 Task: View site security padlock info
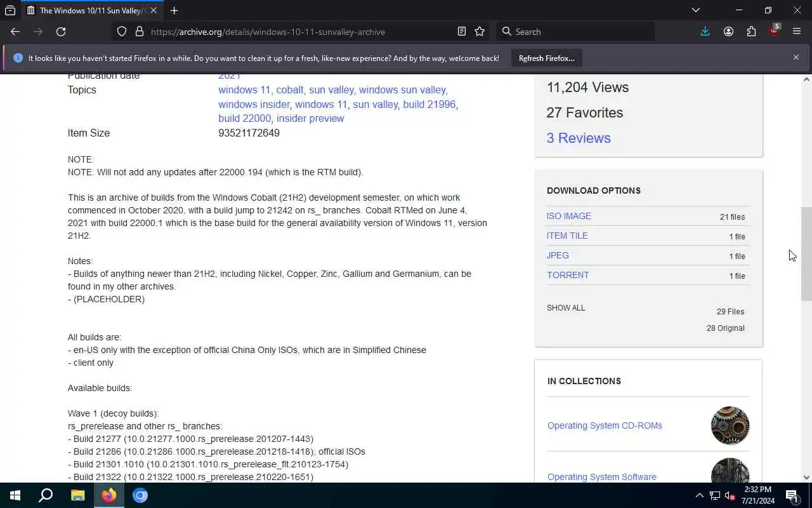139,32
